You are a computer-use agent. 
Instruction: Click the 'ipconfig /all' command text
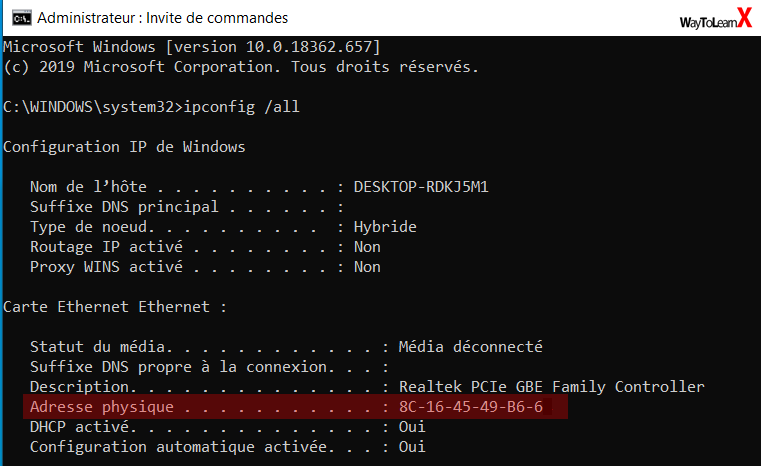[241, 107]
